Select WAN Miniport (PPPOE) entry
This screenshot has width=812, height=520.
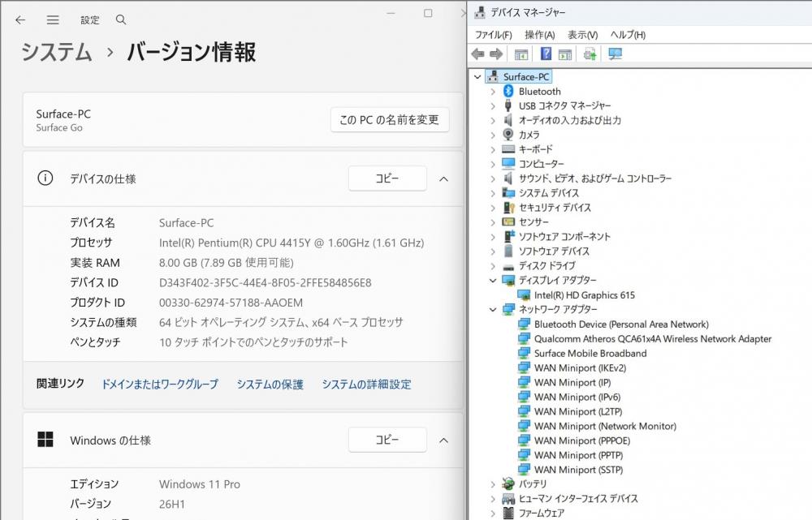tap(582, 440)
